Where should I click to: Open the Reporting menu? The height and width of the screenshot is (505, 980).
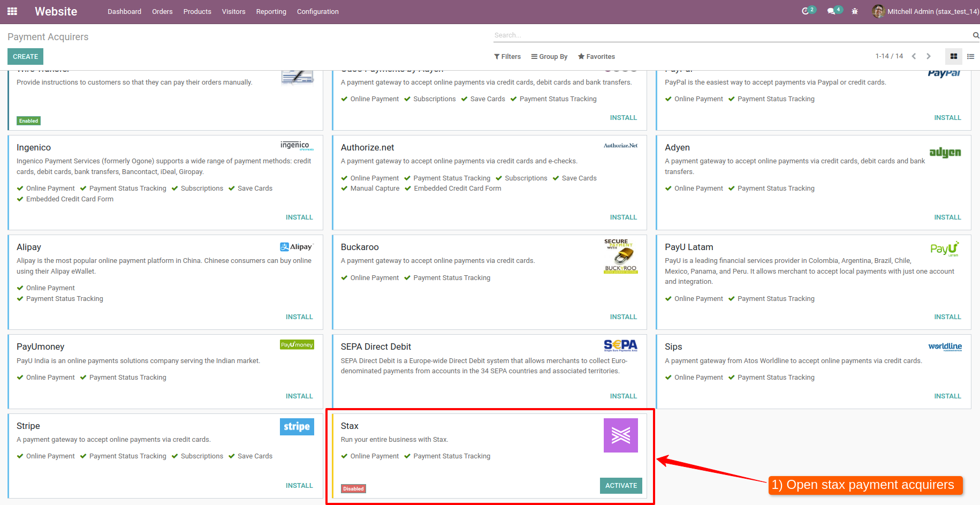271,11
